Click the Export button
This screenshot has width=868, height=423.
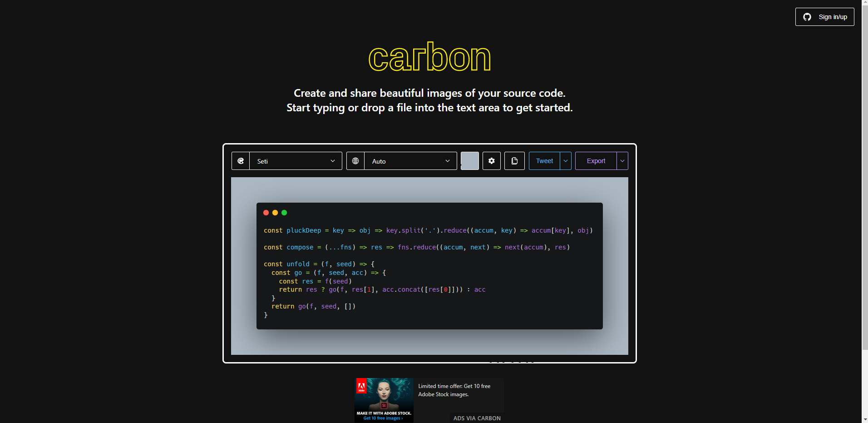pos(596,161)
